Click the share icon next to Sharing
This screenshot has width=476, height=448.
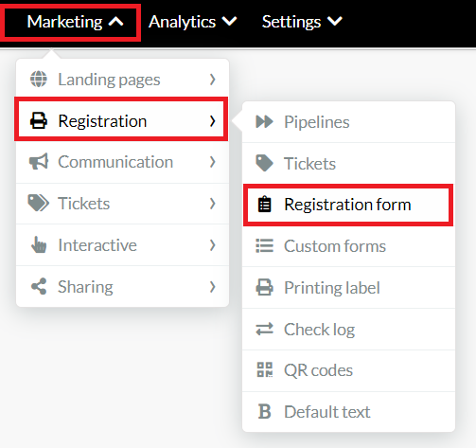click(39, 286)
